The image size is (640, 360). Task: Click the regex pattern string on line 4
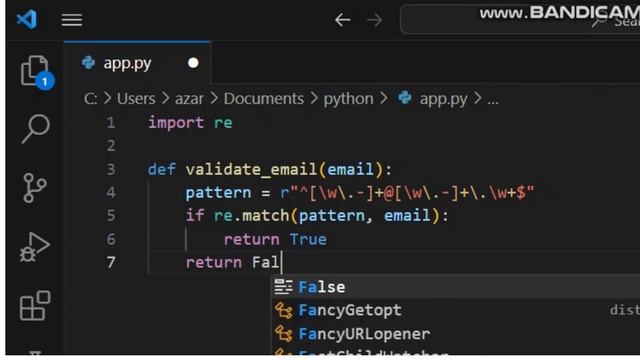[407, 192]
